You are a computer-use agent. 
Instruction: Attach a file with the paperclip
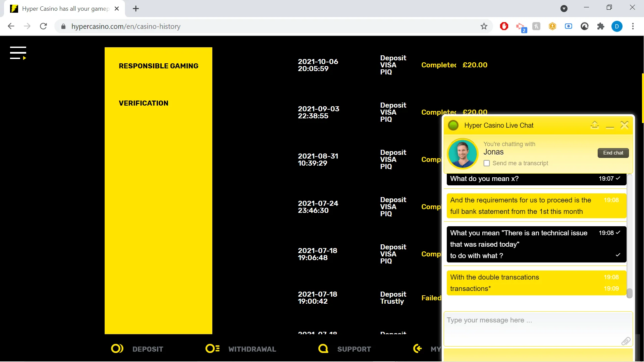(x=626, y=341)
